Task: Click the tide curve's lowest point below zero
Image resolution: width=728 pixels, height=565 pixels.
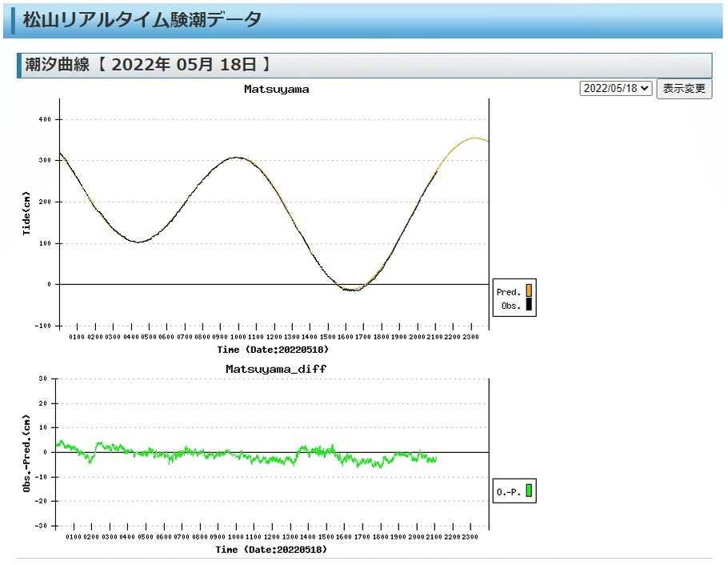Action: pos(351,290)
